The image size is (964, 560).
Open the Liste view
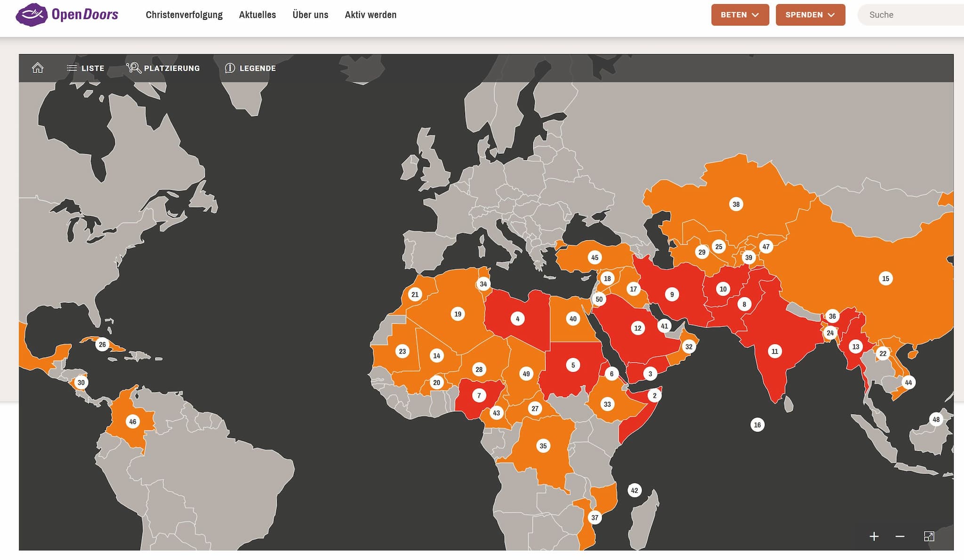click(x=85, y=68)
